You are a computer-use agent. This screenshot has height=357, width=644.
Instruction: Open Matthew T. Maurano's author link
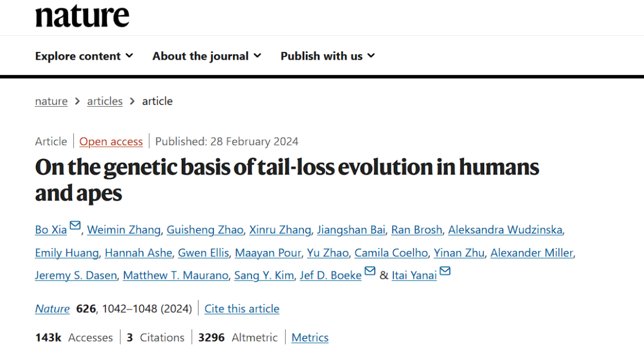pos(176,275)
